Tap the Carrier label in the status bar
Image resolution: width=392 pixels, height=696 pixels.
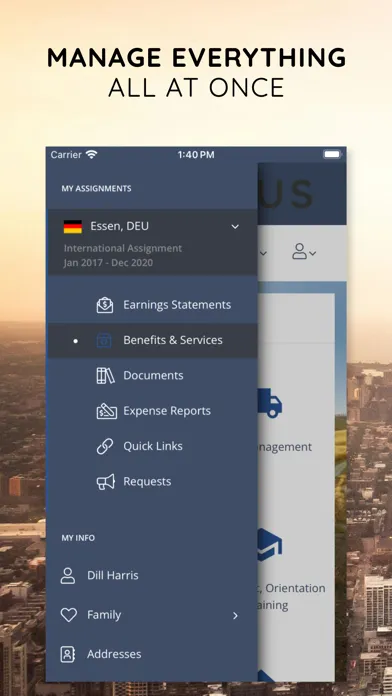coord(66,154)
